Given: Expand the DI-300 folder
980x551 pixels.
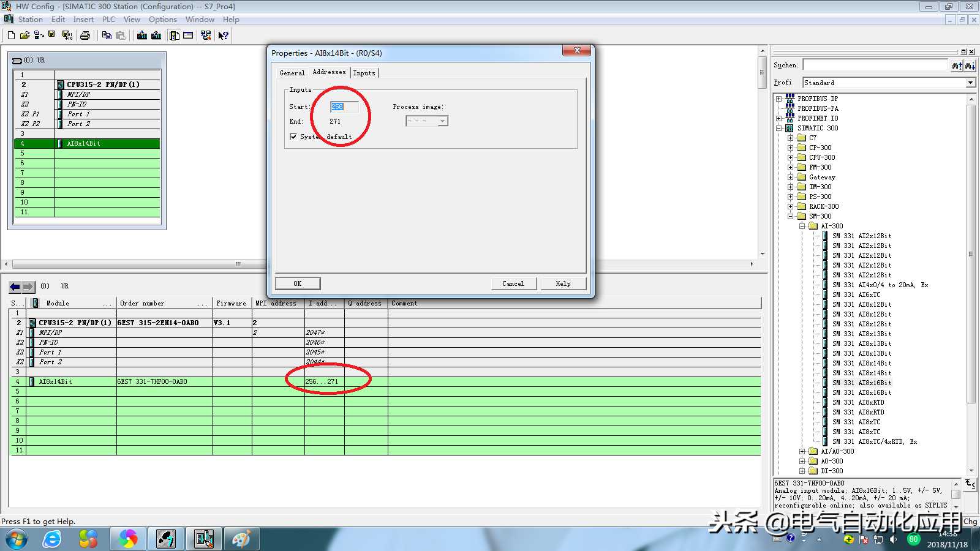Looking at the screenshot, I should [x=802, y=471].
